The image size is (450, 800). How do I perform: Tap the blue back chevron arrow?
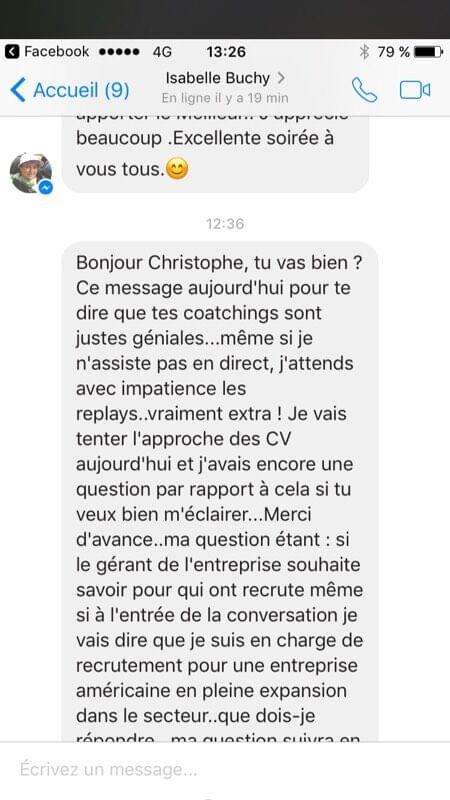pos(18,90)
